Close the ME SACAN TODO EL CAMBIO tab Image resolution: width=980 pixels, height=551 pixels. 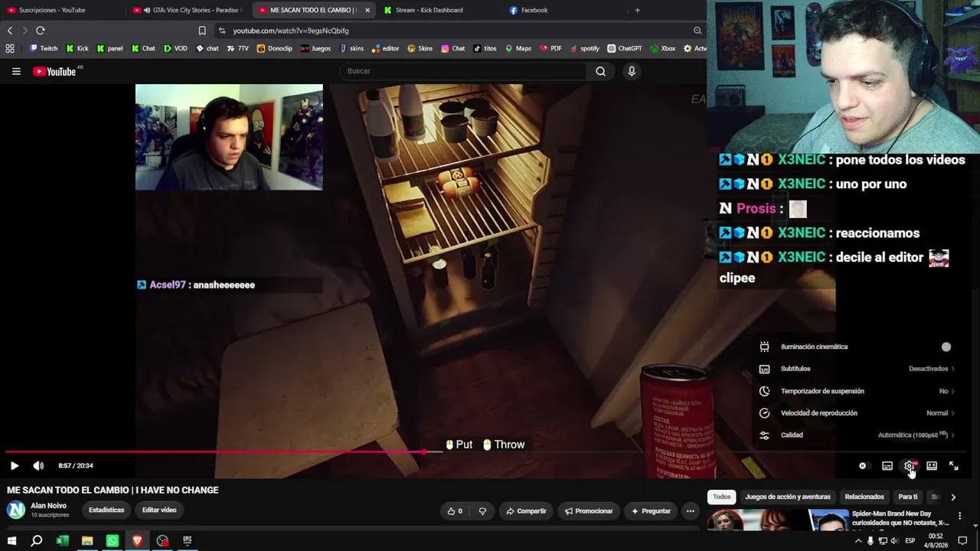coord(367,10)
